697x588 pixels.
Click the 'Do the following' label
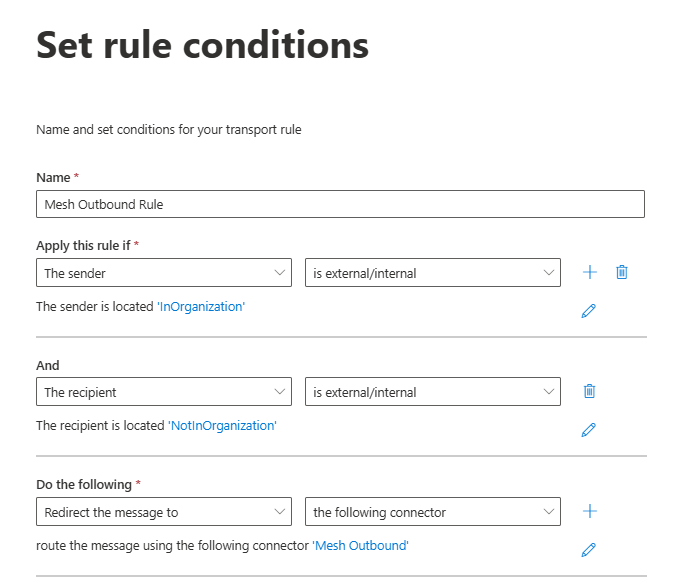pyautogui.click(x=84, y=485)
